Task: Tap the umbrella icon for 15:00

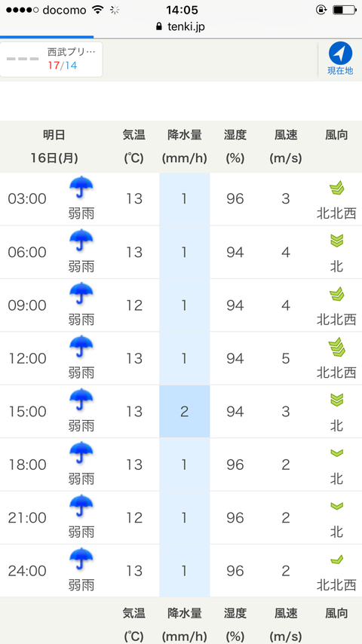Action: click(x=81, y=400)
